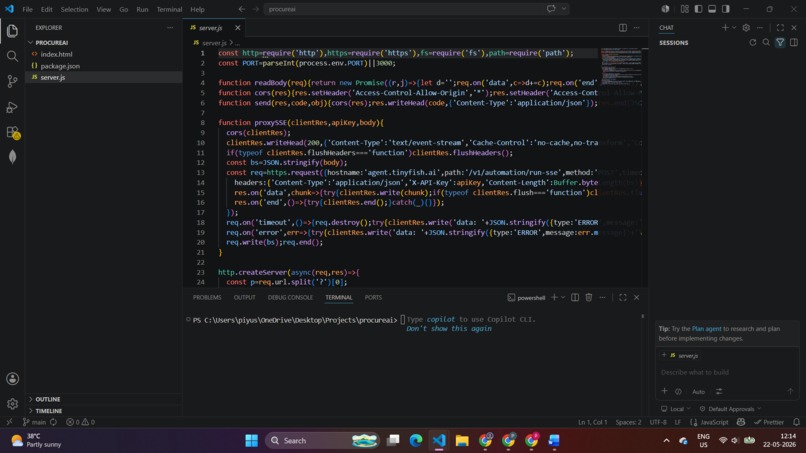Open the Run and Debug view
The image size is (806, 453).
point(12,107)
